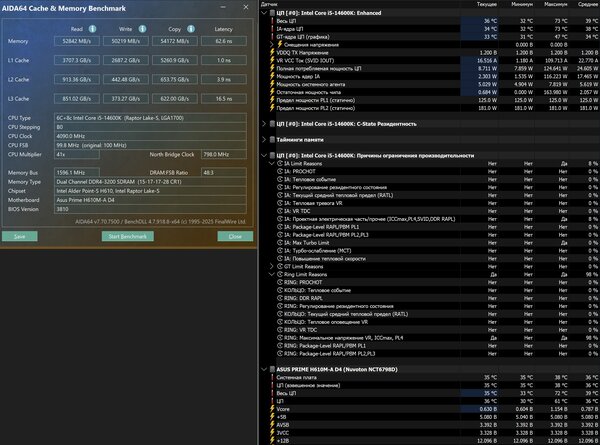Click the GT-ядра ЦП thermometer icon
Screen dimensions: 600x445
pos(272,37)
